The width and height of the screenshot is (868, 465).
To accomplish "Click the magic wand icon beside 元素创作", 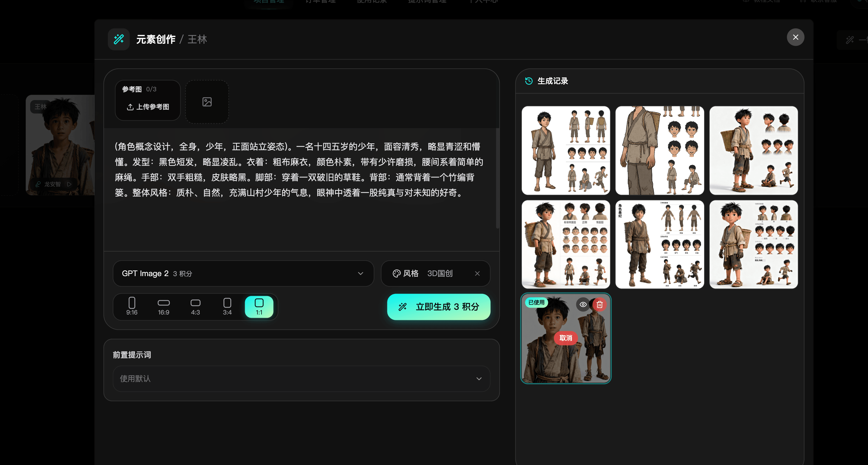I will 119,39.
